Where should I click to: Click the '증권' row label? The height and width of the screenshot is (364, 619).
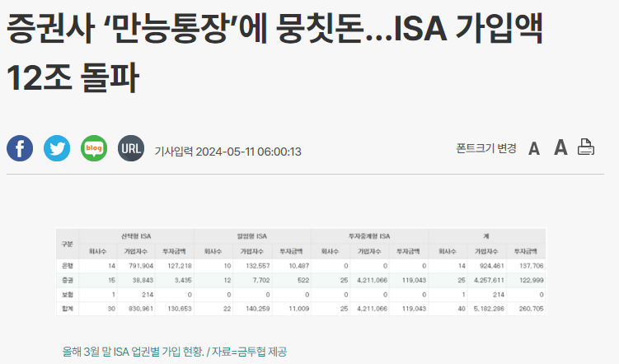point(68,280)
